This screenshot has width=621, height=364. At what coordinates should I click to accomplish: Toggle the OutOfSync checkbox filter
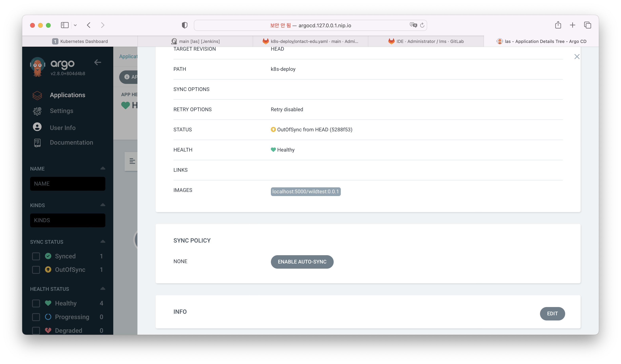(x=36, y=269)
